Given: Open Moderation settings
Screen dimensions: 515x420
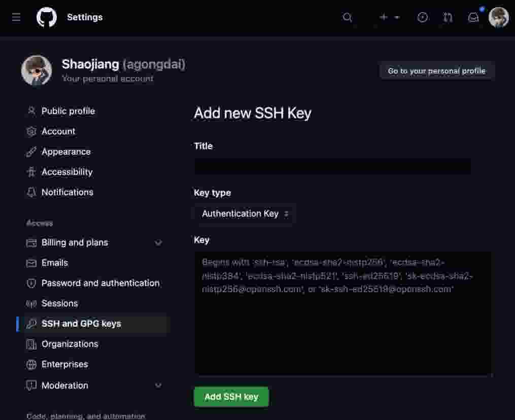Looking at the screenshot, I should tap(65, 386).
